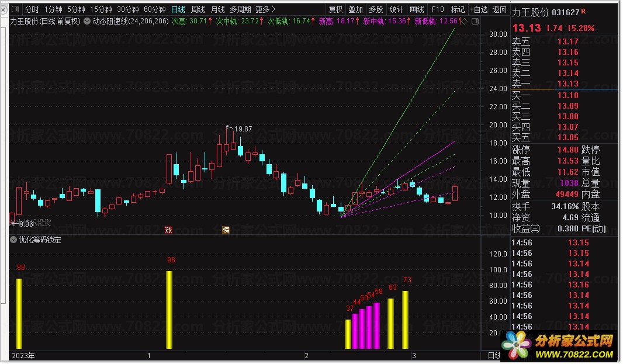Click the yellow bar labeled 73
The height and width of the screenshot is (364, 623).
405,320
